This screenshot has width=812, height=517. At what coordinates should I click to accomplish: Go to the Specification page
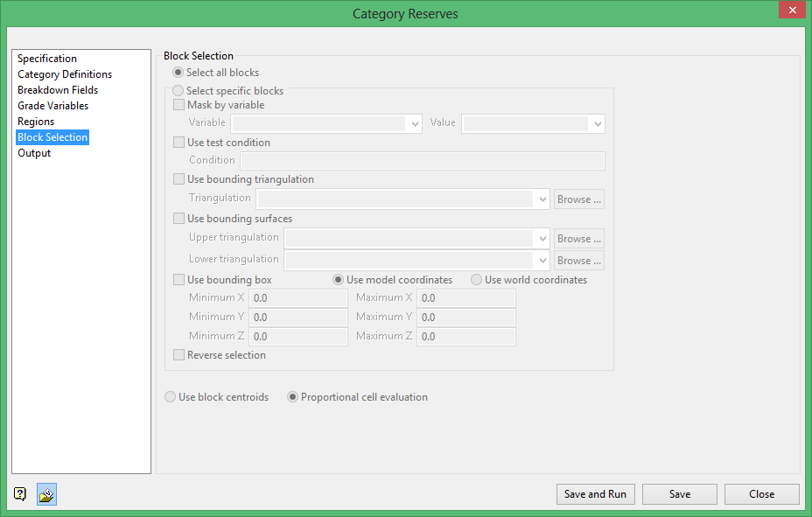point(47,59)
